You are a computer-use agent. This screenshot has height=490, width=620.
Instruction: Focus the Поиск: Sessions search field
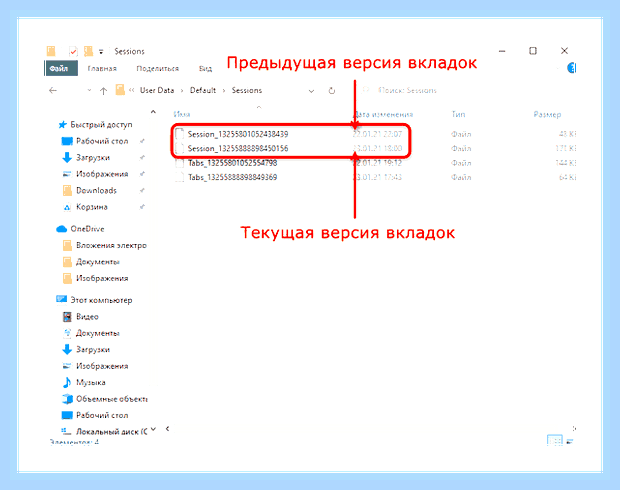(x=407, y=90)
